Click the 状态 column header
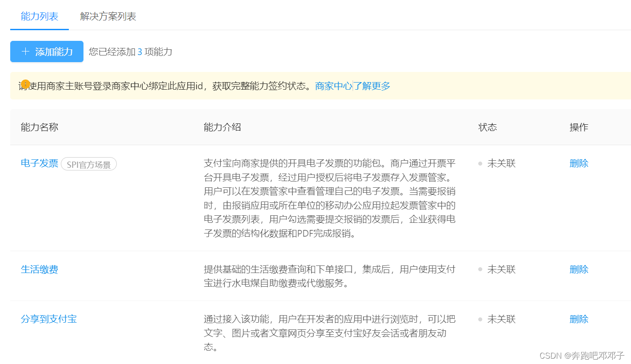 pyautogui.click(x=487, y=127)
